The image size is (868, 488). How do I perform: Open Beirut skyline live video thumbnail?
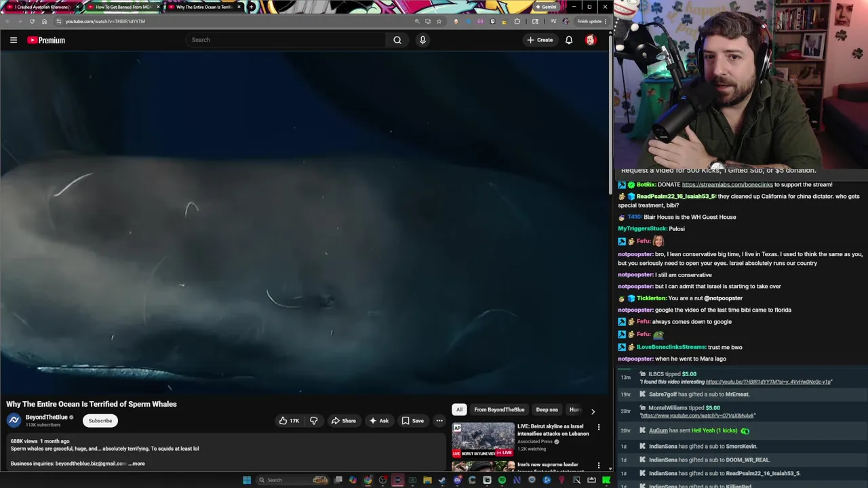(484, 439)
